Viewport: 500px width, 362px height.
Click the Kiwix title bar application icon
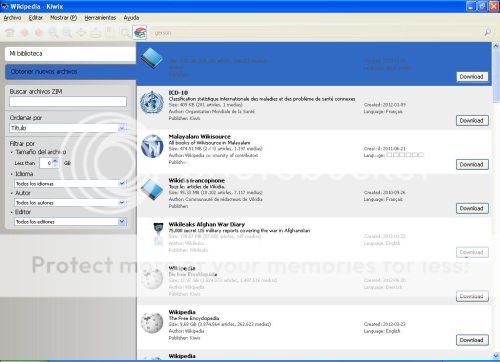click(x=5, y=6)
